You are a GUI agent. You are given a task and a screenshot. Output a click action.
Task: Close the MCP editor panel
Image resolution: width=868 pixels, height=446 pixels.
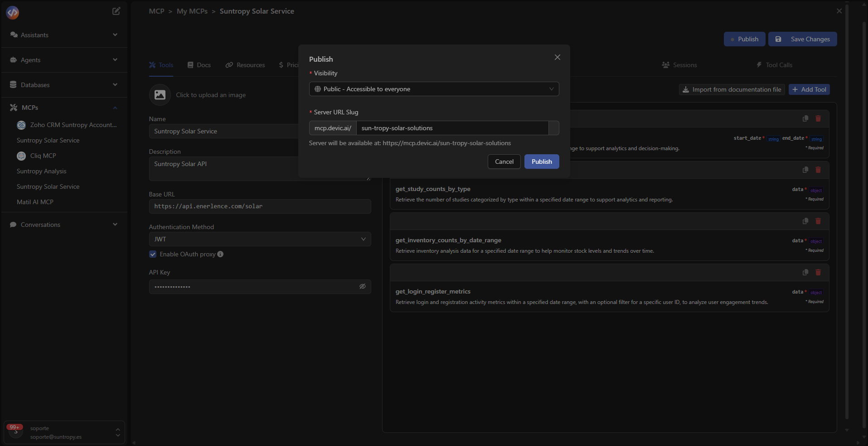click(839, 11)
